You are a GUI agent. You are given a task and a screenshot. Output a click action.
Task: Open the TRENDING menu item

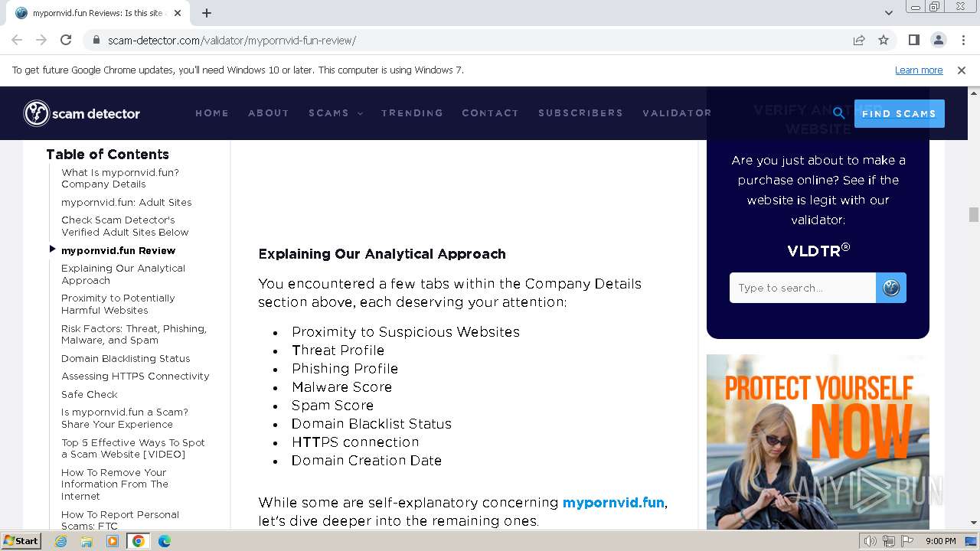pos(412,113)
